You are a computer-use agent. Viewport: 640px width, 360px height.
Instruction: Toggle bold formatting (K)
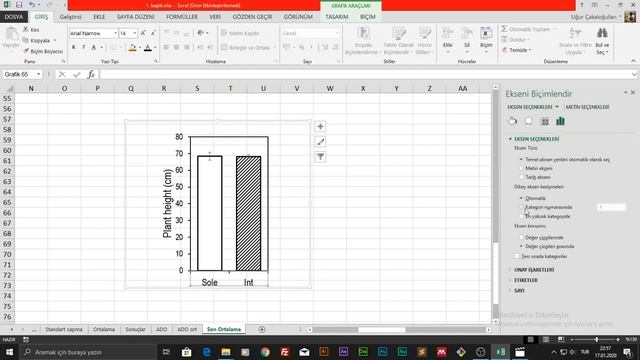pyautogui.click(x=73, y=48)
